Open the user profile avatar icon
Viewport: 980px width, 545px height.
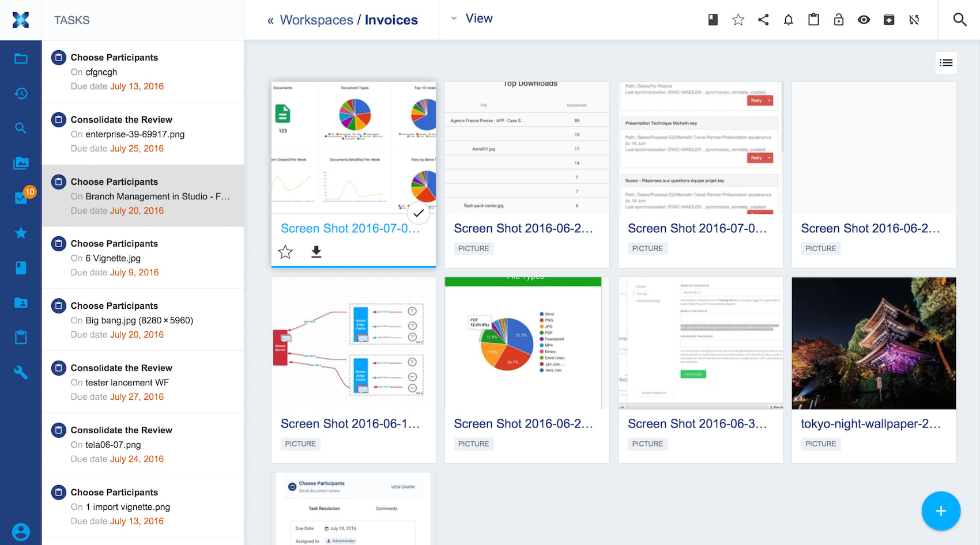(21, 532)
